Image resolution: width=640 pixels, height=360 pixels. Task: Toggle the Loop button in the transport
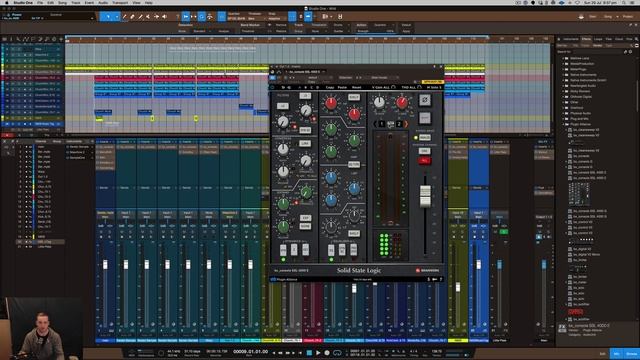(337, 353)
